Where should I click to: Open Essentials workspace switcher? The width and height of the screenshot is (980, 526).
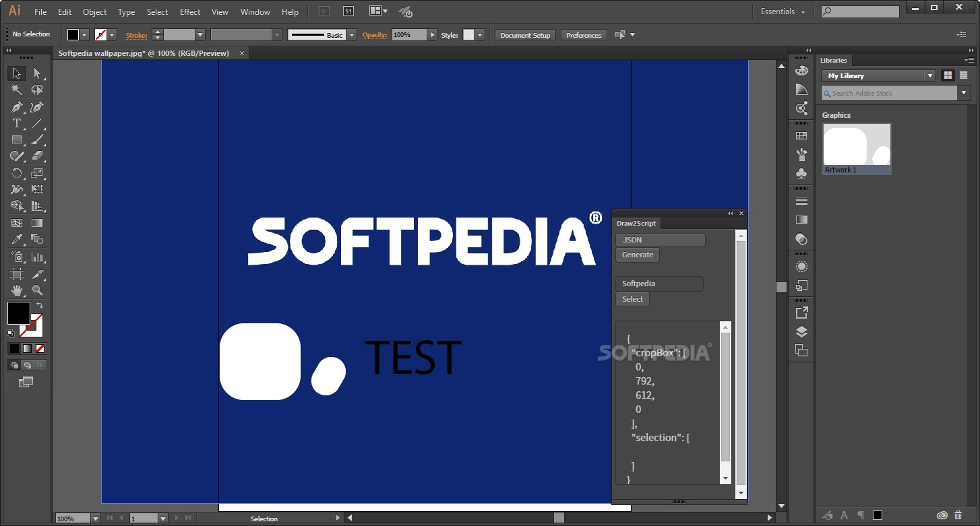tap(783, 11)
